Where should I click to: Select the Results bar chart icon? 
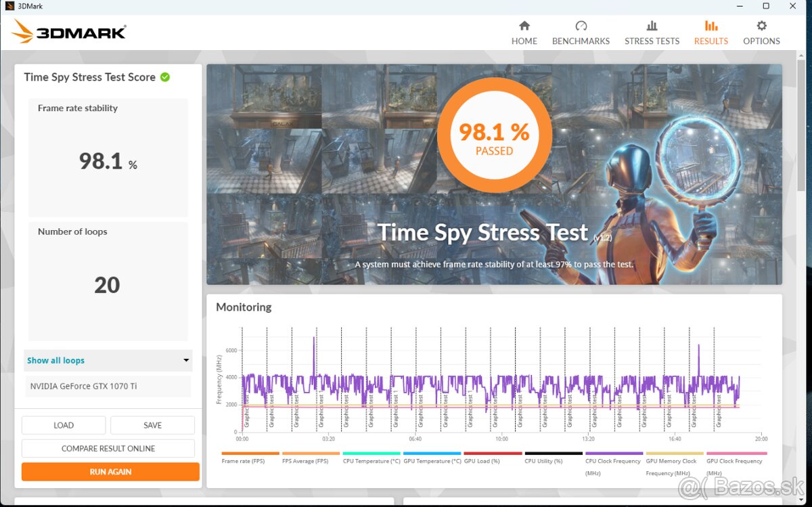(x=710, y=26)
